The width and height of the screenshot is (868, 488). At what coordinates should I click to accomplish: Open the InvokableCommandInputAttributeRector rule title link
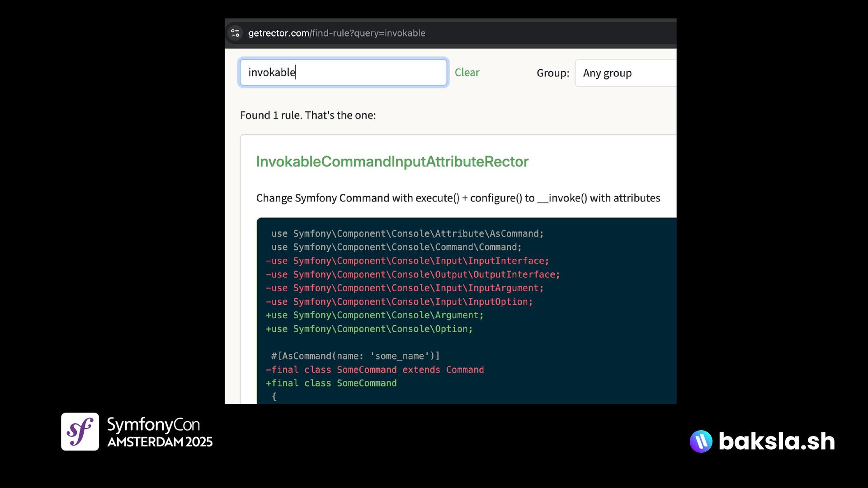point(392,162)
